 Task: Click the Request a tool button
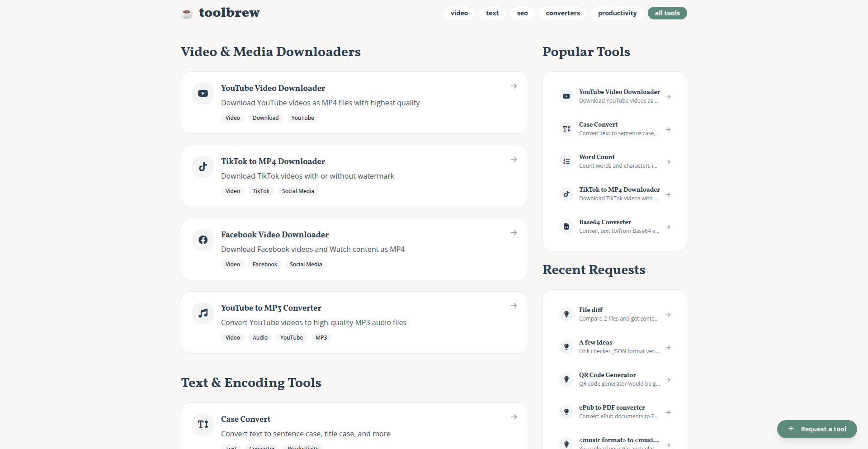click(x=817, y=429)
